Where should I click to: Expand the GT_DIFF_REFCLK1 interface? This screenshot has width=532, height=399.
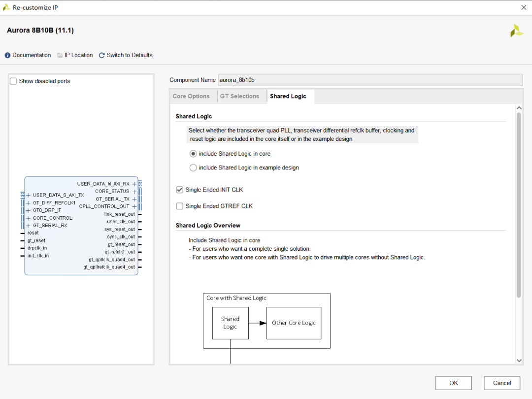click(28, 203)
